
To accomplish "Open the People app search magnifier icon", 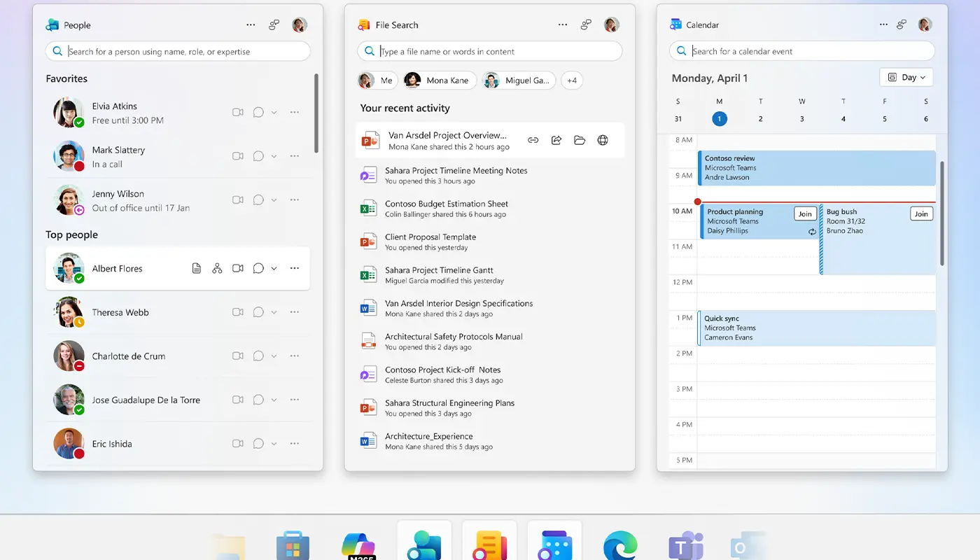I will point(57,50).
